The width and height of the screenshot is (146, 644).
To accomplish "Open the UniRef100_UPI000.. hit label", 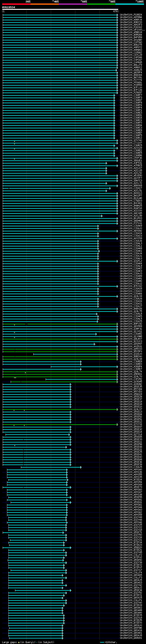I will click(132, 30).
